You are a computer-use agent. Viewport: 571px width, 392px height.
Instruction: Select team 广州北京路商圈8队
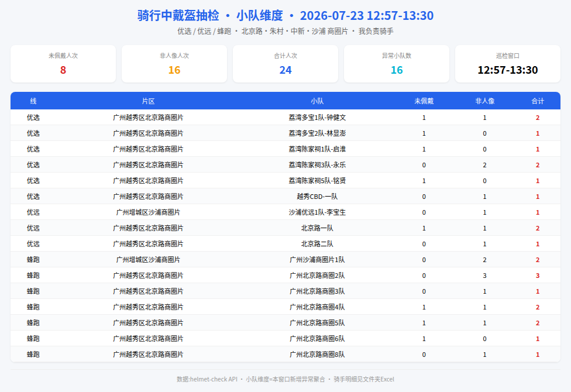tap(317, 355)
